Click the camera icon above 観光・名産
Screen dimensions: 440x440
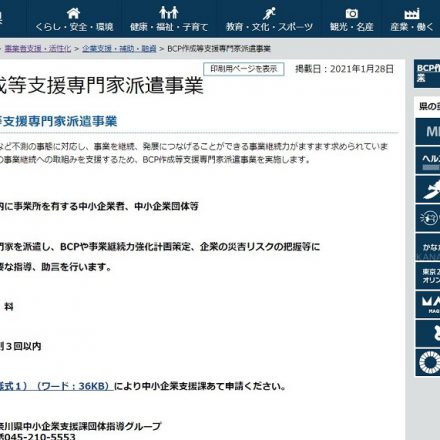point(351,14)
